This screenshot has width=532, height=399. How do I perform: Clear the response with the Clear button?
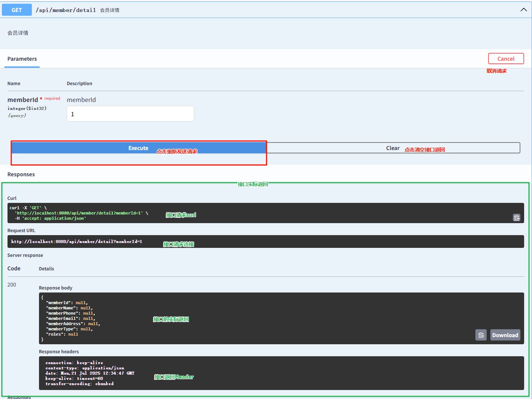click(x=393, y=148)
